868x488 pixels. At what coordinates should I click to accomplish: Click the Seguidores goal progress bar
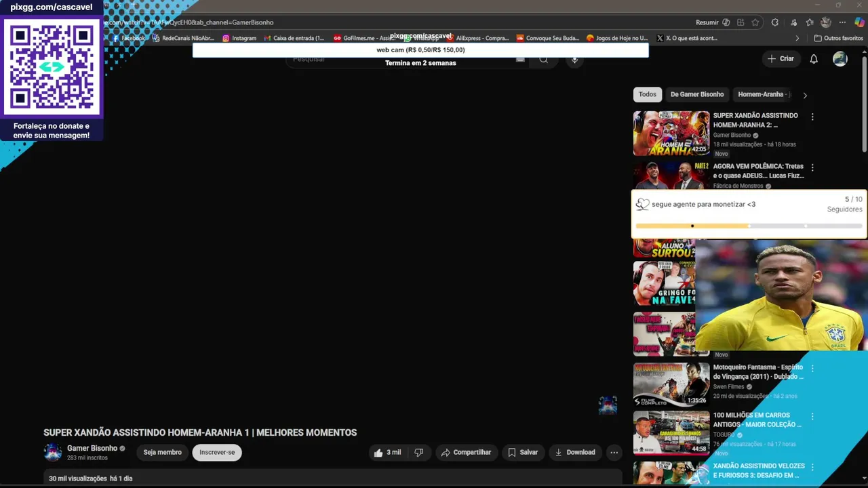tap(749, 226)
